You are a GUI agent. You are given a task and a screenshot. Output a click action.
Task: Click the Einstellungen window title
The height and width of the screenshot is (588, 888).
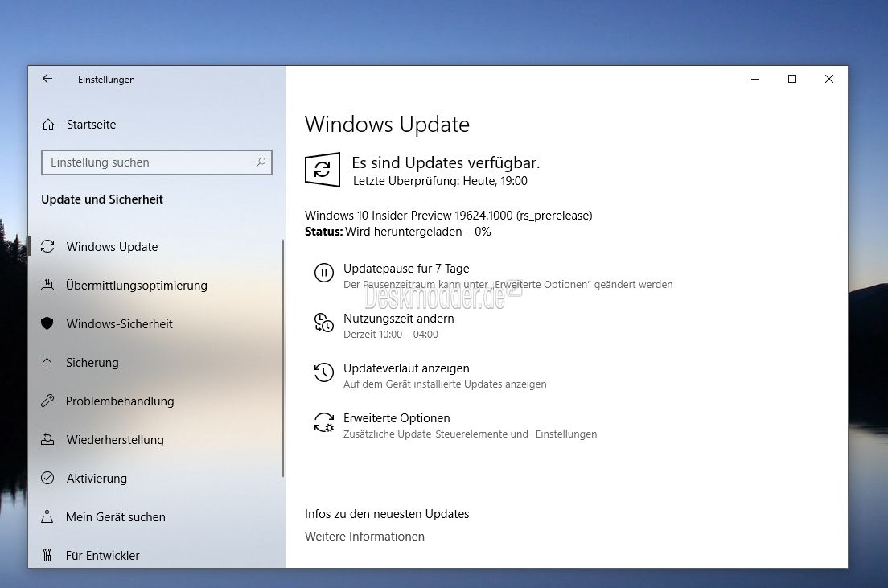[106, 80]
